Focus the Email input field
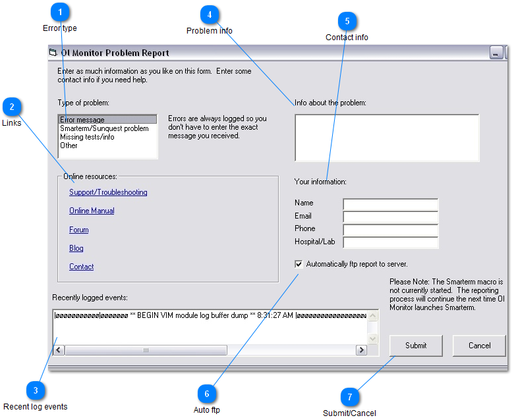 [x=391, y=217]
